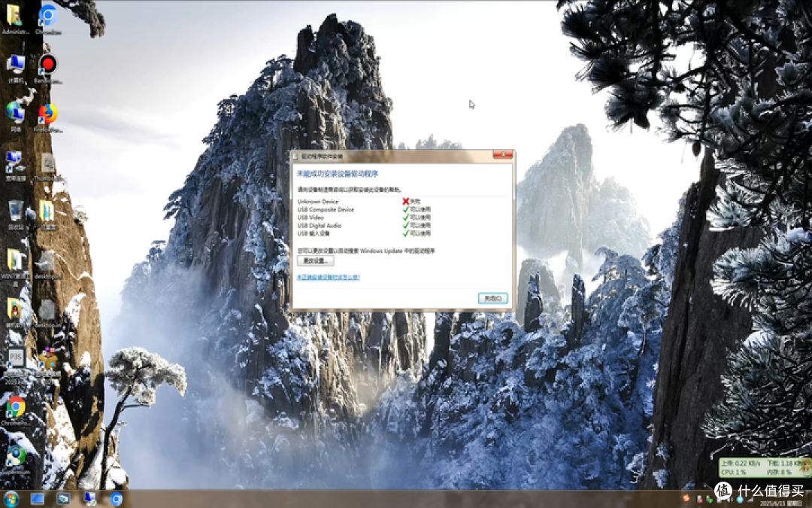Screen dimensions: 812x508
Task: Click the red X failed status icon
Action: 405,201
